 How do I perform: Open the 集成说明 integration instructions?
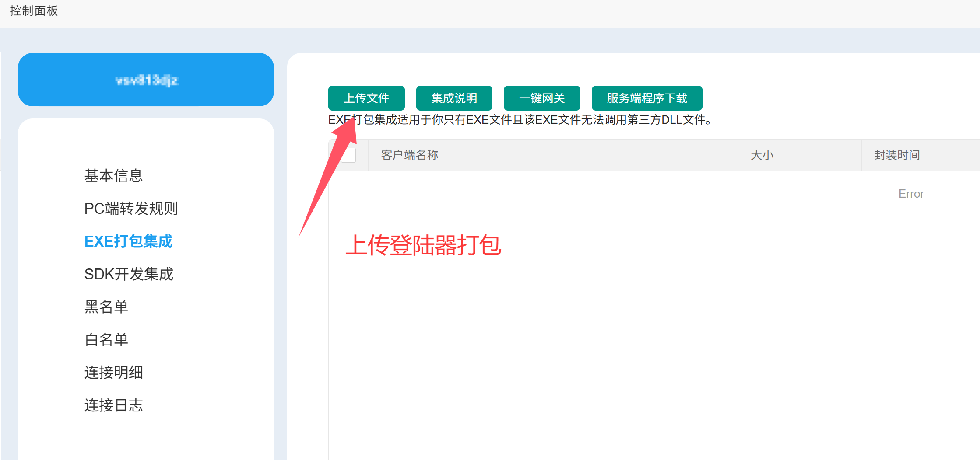click(454, 98)
